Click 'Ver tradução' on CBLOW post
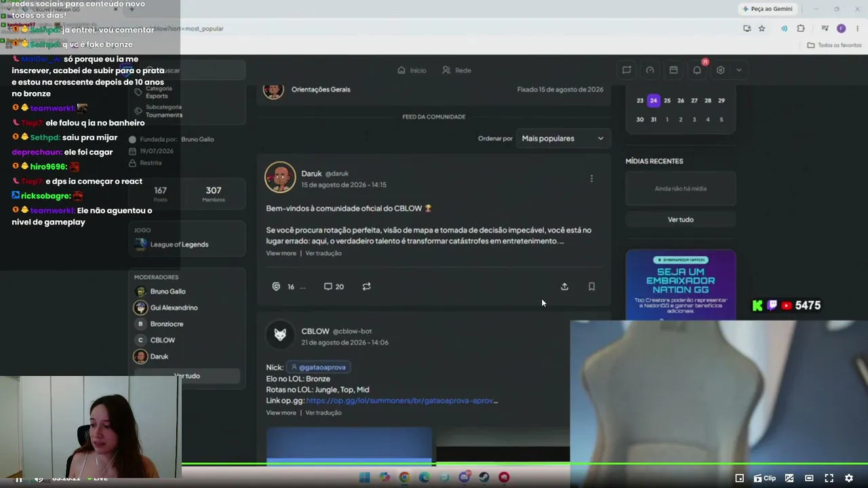The width and height of the screenshot is (868, 488). pyautogui.click(x=323, y=413)
